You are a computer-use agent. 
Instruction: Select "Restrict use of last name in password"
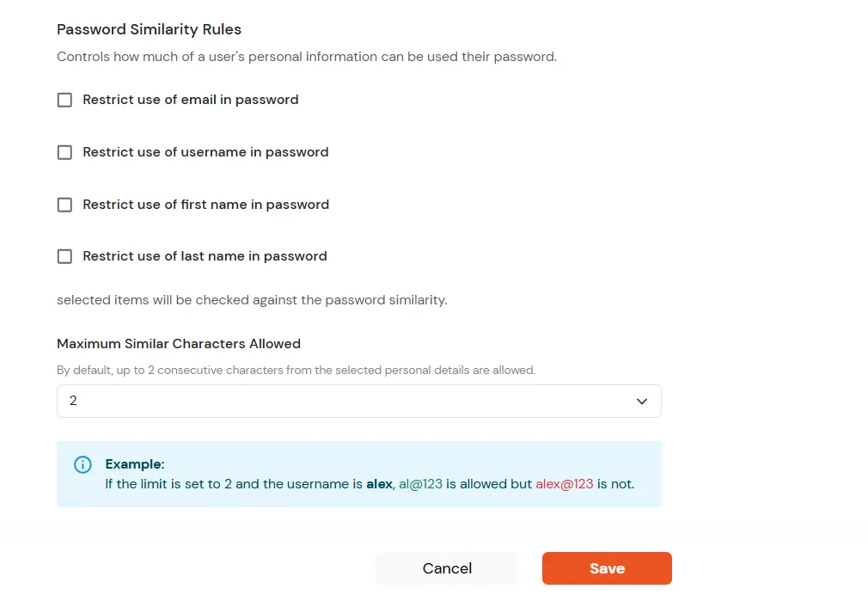tap(64, 256)
